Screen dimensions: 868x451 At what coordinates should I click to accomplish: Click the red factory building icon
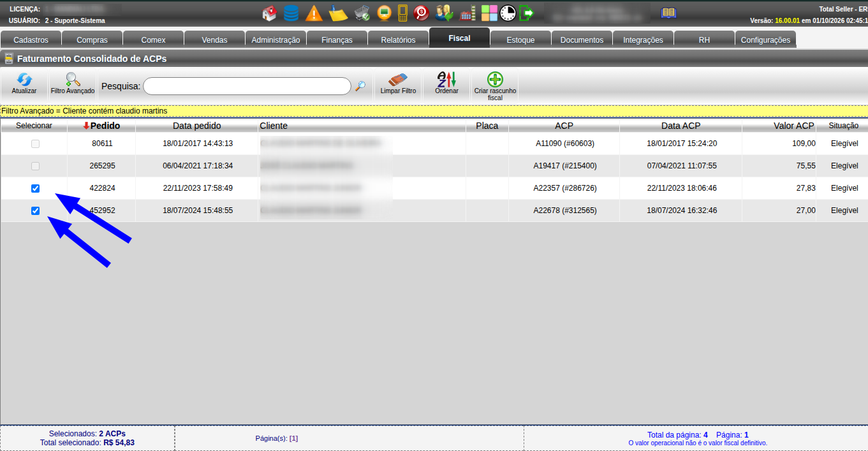pos(468,13)
